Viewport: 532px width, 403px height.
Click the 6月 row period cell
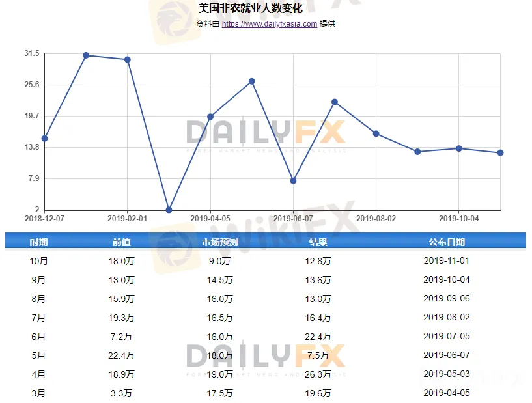tap(38, 337)
